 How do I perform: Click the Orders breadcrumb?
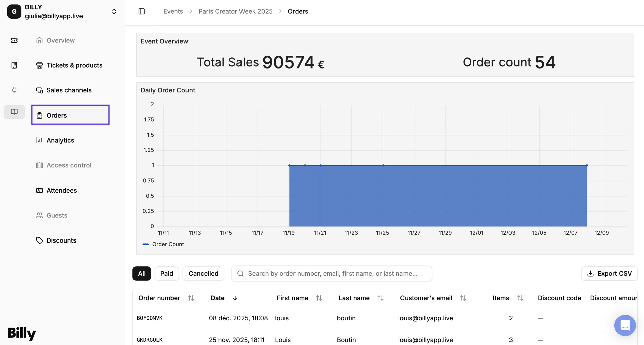pyautogui.click(x=298, y=11)
